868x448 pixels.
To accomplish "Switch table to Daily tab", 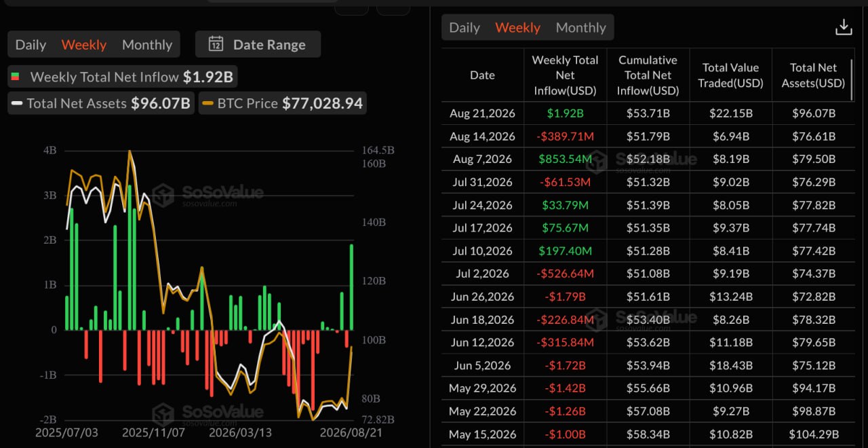I will (x=465, y=28).
